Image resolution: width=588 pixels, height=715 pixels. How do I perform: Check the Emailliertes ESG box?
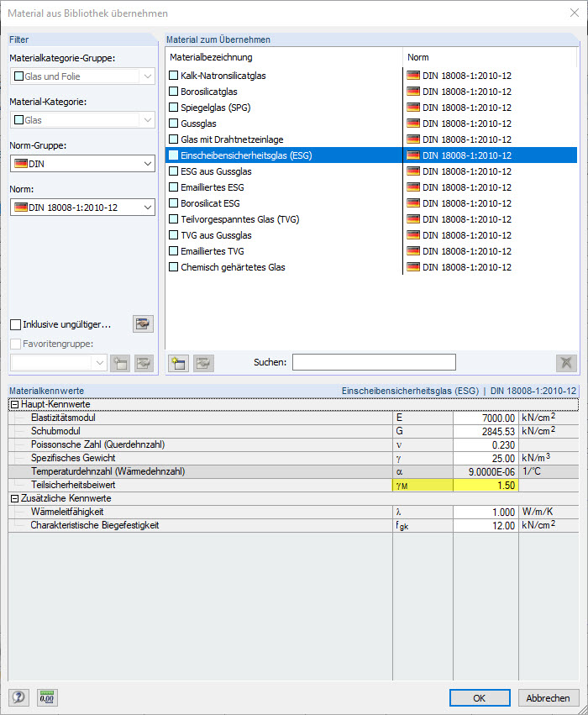173,187
